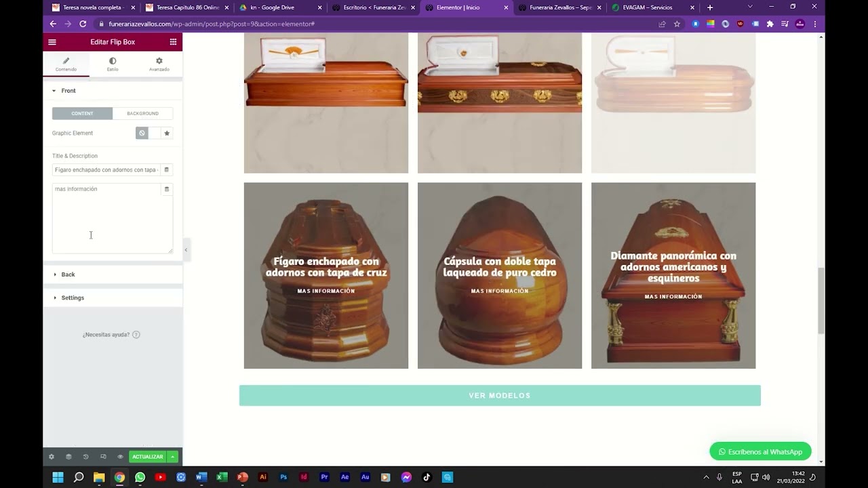The image size is (868, 488).
Task: Switch to the Contenido tab
Action: pyautogui.click(x=66, y=64)
